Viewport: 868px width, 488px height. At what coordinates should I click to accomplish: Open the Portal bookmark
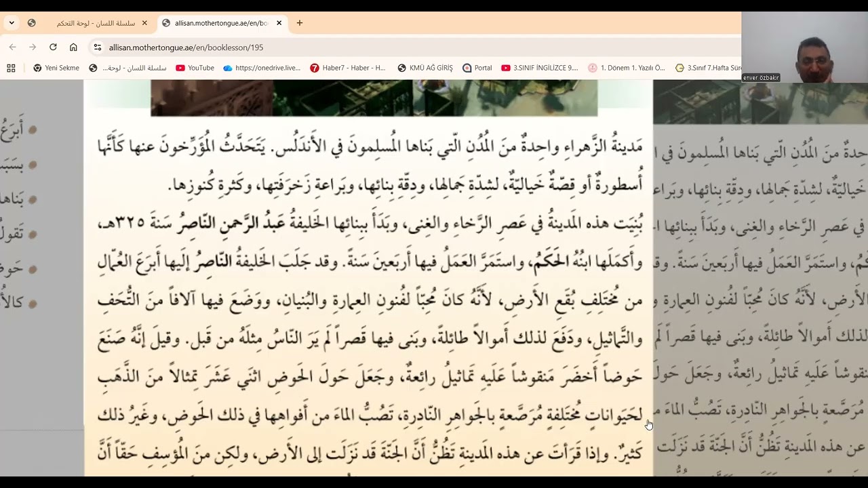477,68
